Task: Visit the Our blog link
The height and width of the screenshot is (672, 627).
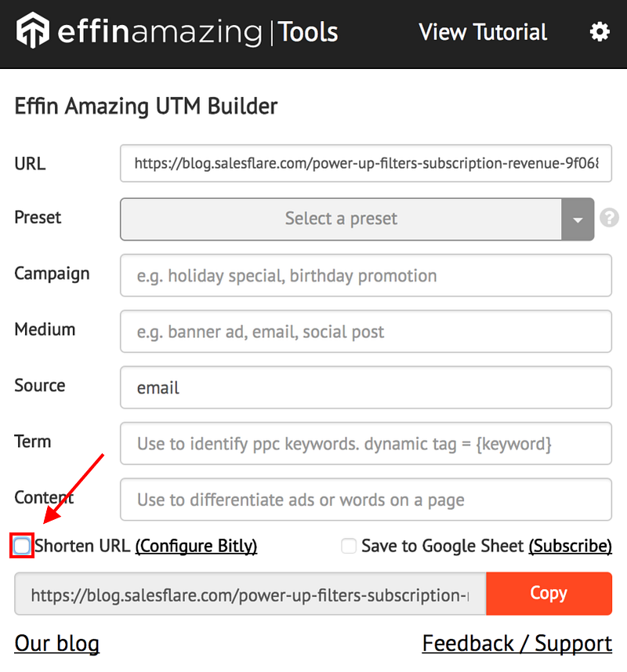Action: [57, 644]
